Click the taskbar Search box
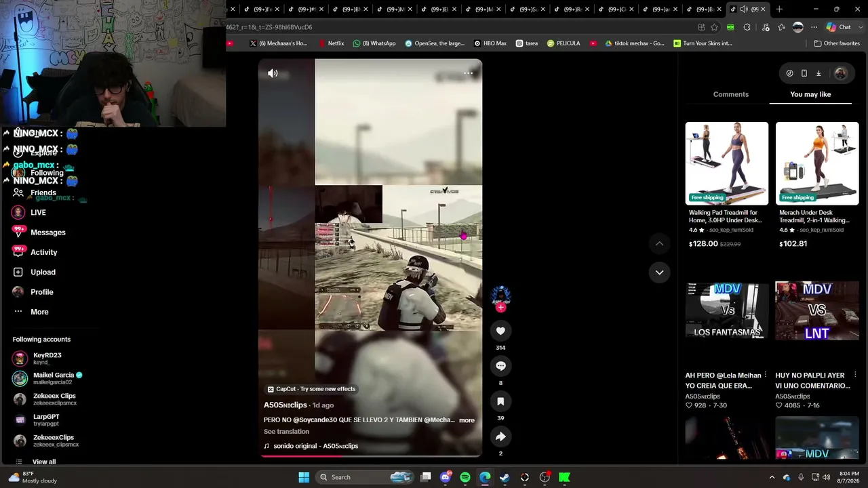Screen dimensions: 868x488 (366, 477)
